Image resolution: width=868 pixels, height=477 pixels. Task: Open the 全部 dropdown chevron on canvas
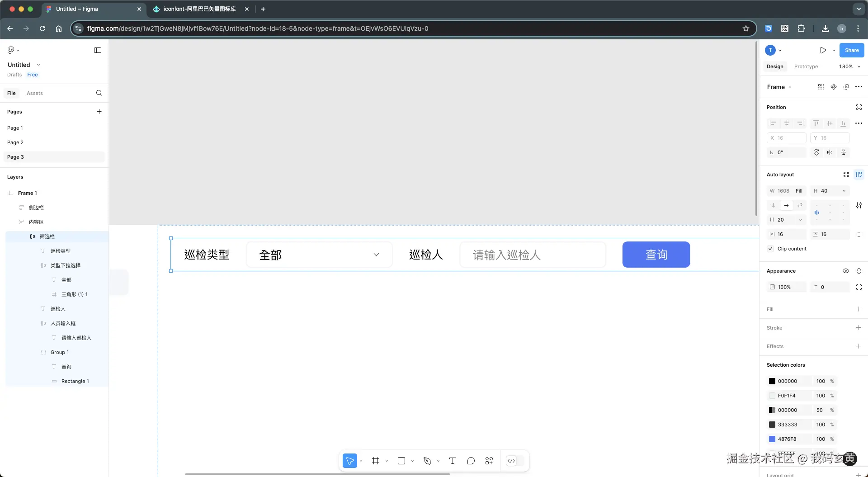376,255
